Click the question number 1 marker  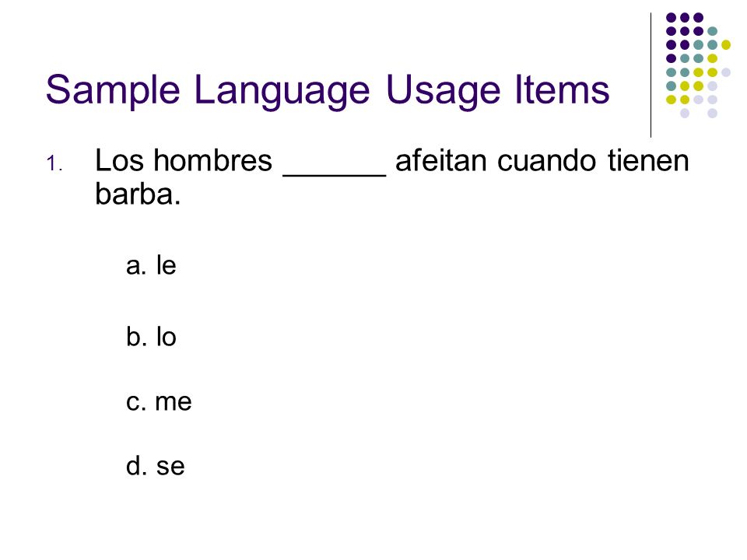(x=54, y=164)
